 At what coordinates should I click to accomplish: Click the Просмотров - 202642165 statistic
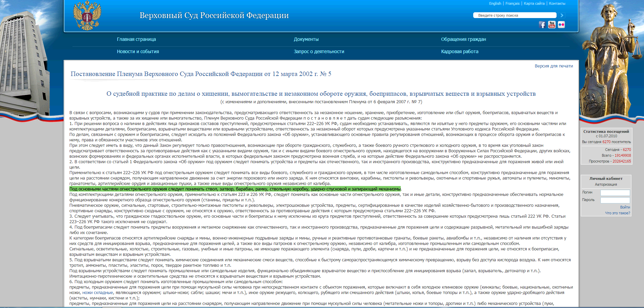pyautogui.click(x=610, y=161)
